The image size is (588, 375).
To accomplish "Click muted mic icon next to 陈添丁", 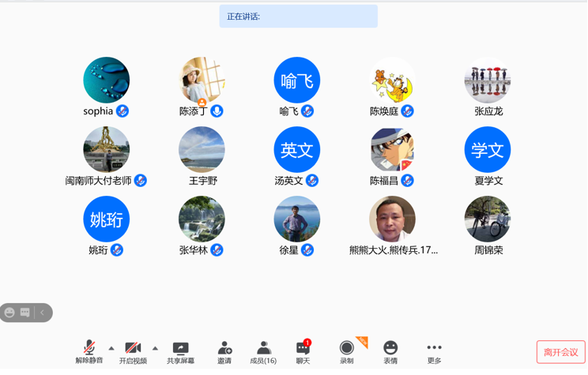I will [x=217, y=111].
